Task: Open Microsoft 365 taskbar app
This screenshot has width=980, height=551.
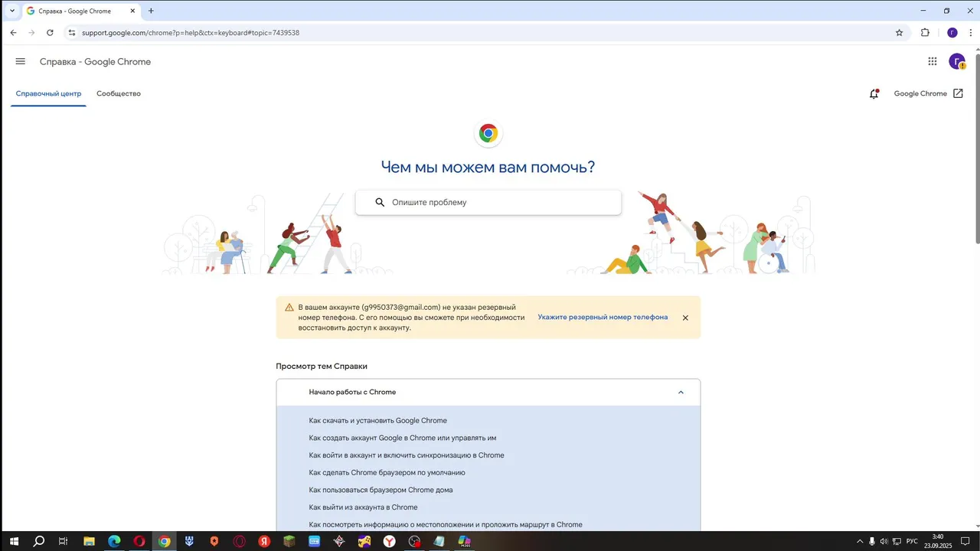Action: click(x=465, y=541)
